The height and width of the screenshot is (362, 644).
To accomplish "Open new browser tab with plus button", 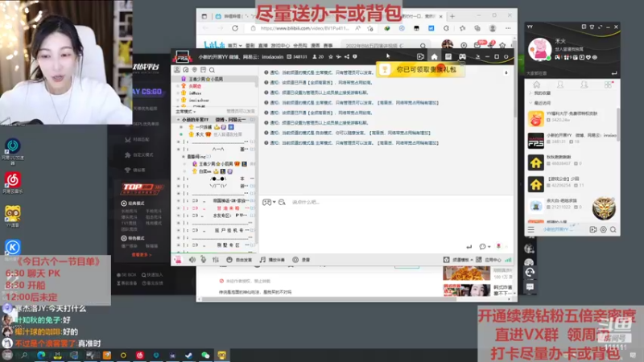I will 452,16.
